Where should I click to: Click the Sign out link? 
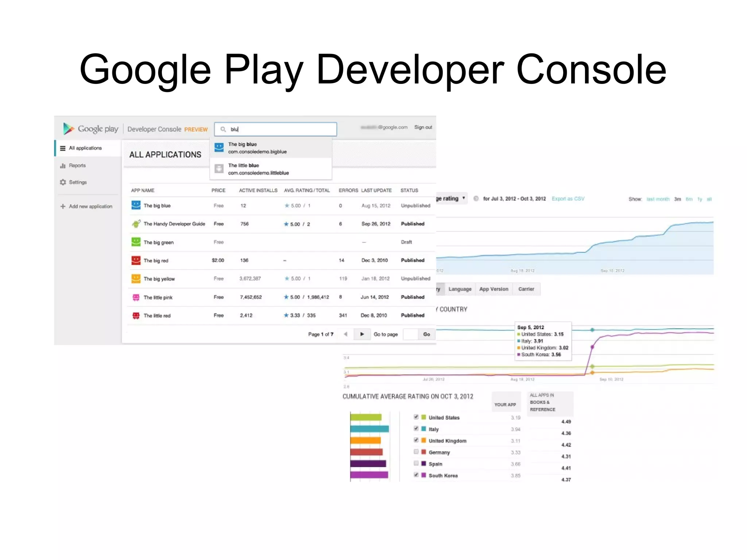pos(423,127)
